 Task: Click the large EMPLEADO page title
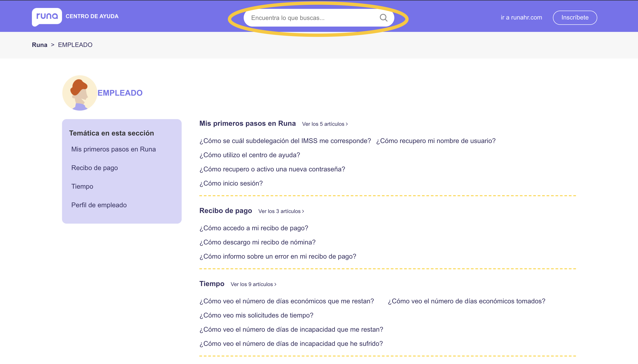point(120,93)
